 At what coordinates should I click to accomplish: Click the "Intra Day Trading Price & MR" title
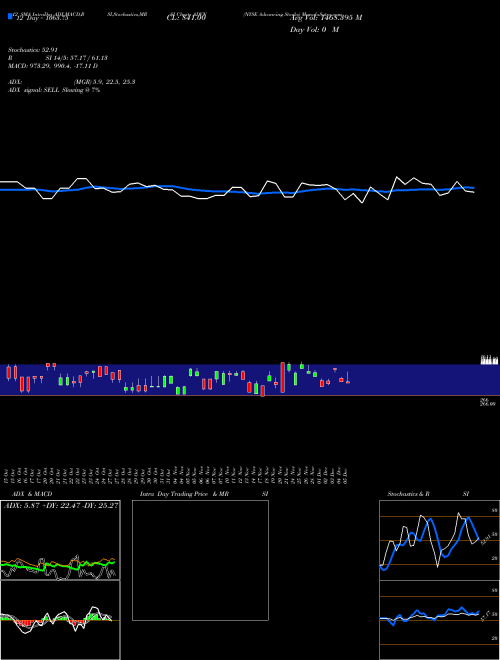[x=184, y=494]
